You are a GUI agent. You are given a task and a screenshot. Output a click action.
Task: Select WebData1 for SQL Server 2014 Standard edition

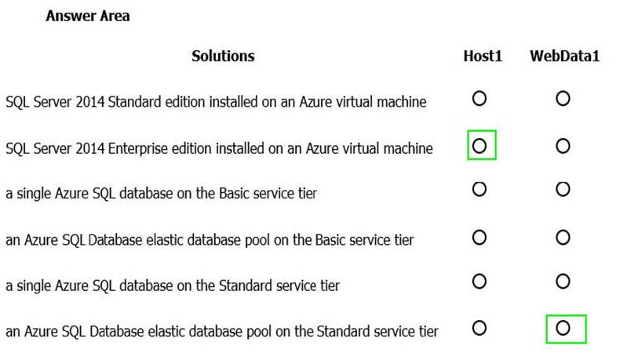pyautogui.click(x=562, y=99)
